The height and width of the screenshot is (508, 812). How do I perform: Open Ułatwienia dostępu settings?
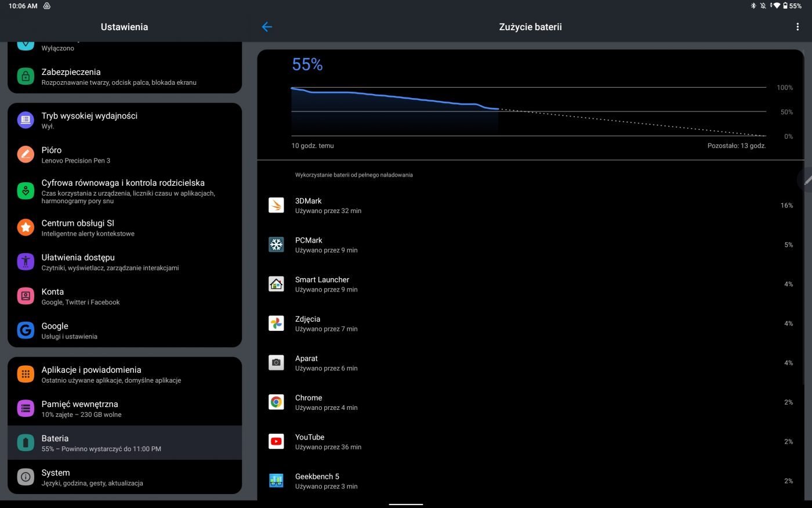point(125,262)
